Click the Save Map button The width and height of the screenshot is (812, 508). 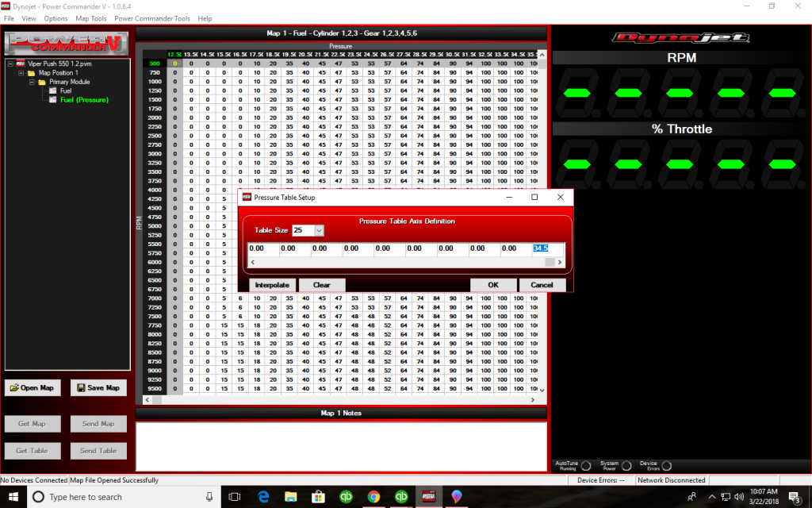(98, 387)
